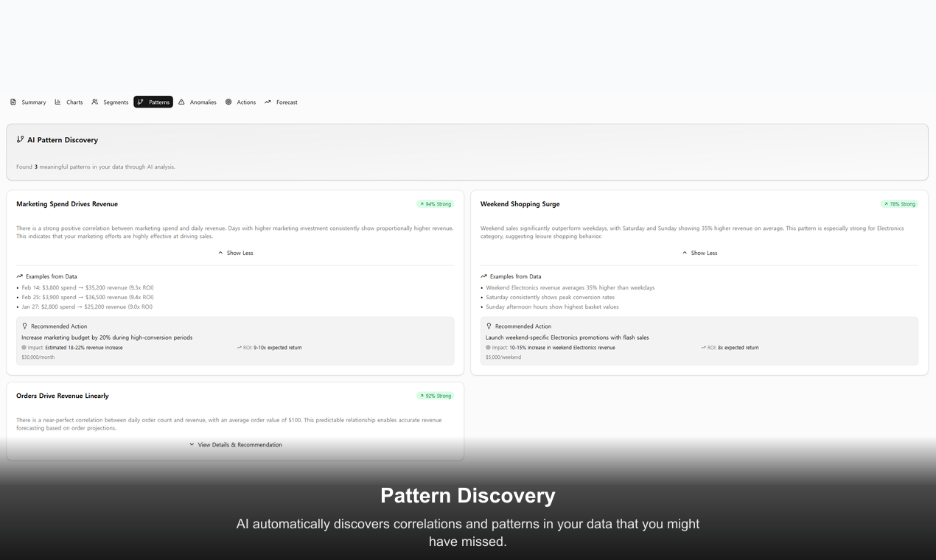Switch to the Anomalies tab

(198, 102)
